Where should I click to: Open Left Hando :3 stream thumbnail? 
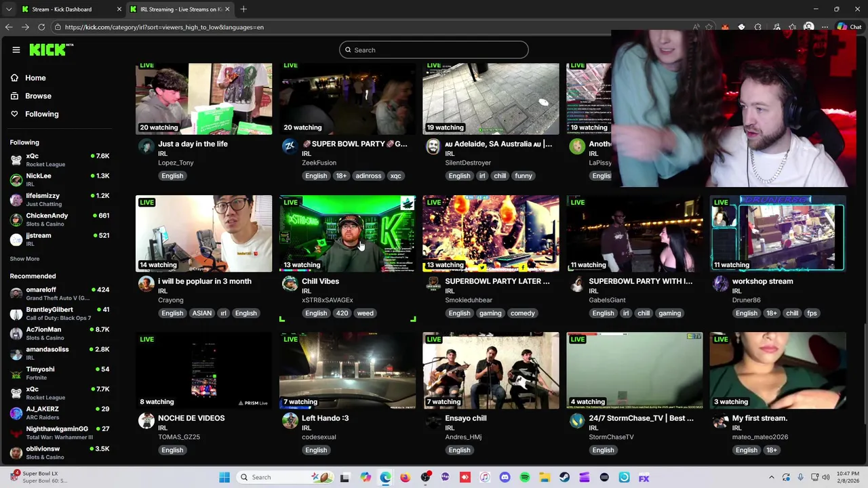[x=347, y=370]
